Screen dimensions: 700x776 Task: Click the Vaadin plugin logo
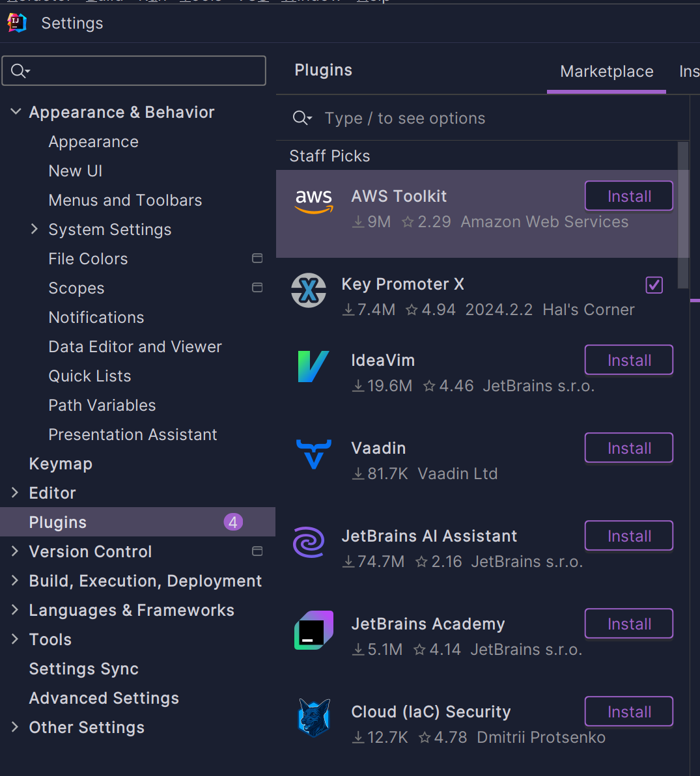point(314,454)
